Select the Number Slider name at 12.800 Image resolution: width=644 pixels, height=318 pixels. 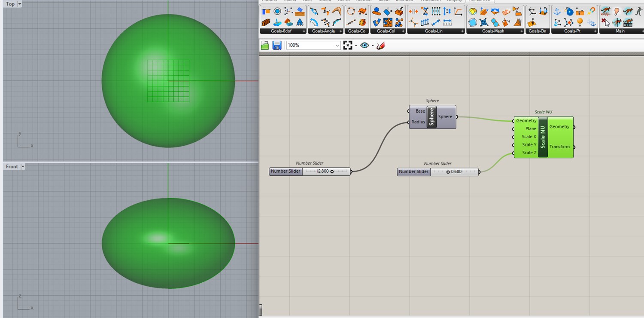[286, 171]
